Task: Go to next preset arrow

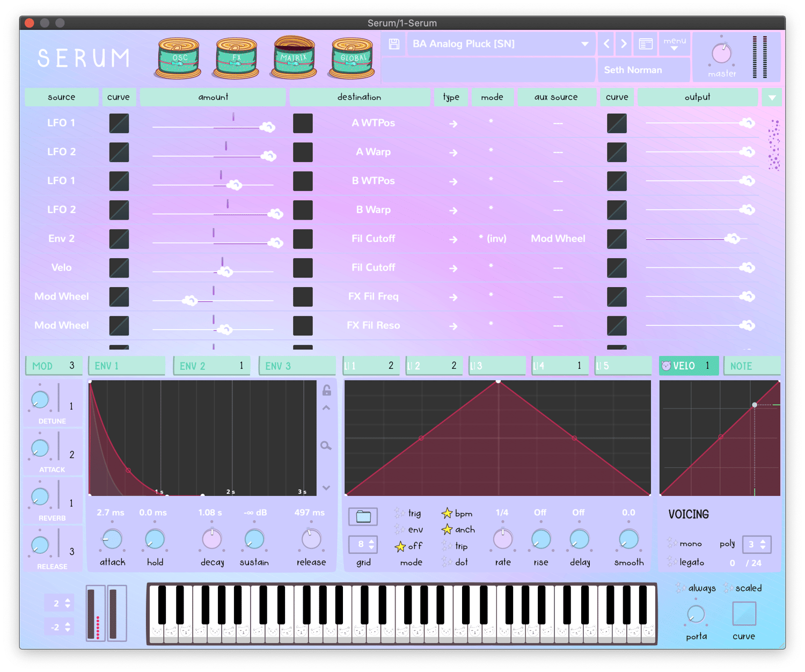Action: pyautogui.click(x=624, y=44)
